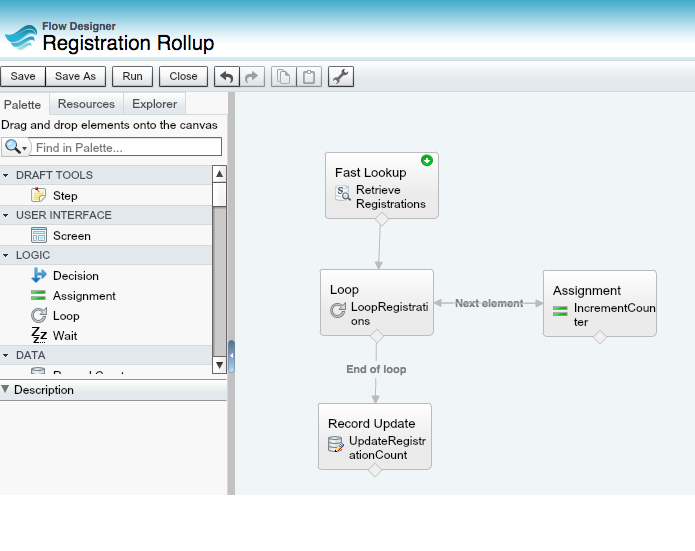Click the Redo arrow icon
Image resolution: width=695 pixels, height=551 pixels.
pos(253,77)
